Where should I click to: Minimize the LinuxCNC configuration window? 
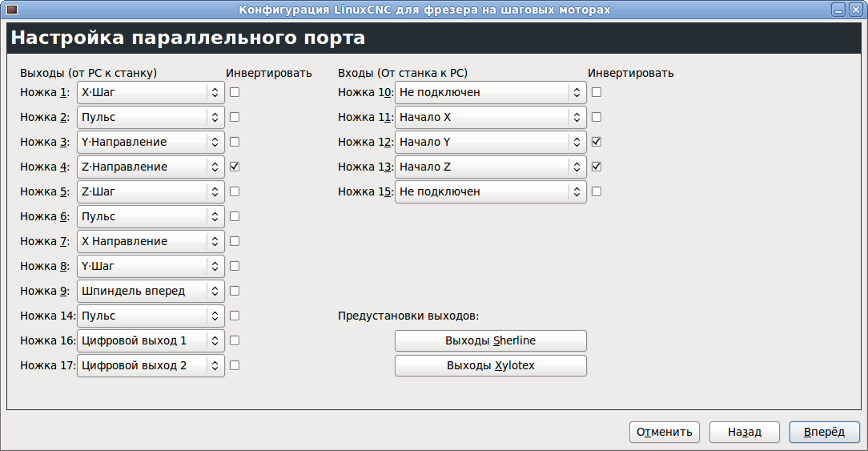click(838, 9)
